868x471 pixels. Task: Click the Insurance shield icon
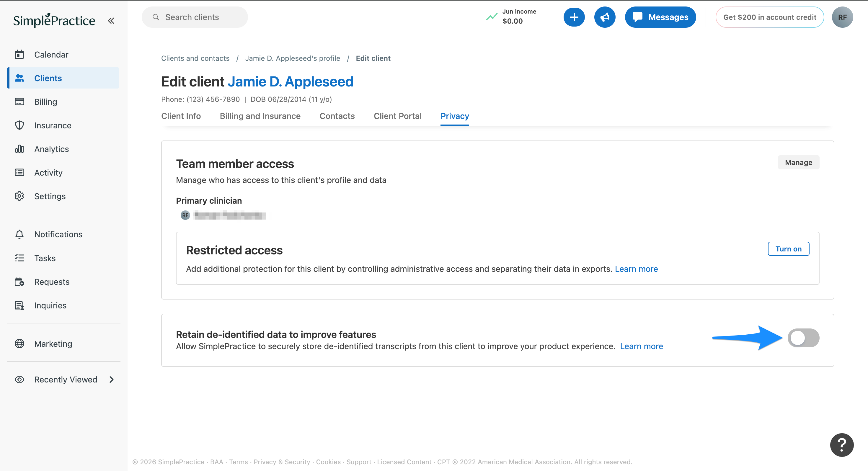tap(19, 125)
